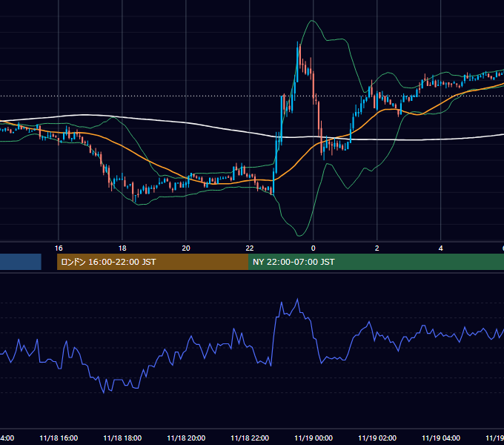Click the 16 hour label on price axis

click(59, 248)
